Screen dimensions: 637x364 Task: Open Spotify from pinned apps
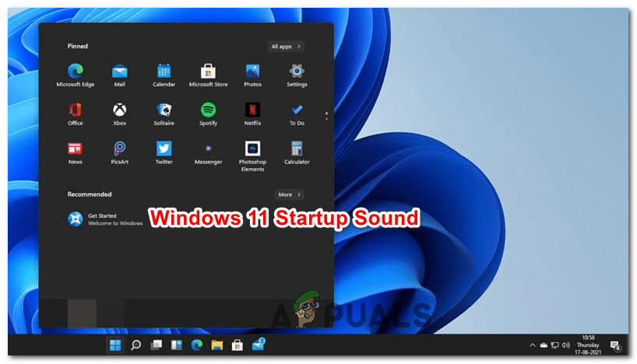tap(208, 114)
